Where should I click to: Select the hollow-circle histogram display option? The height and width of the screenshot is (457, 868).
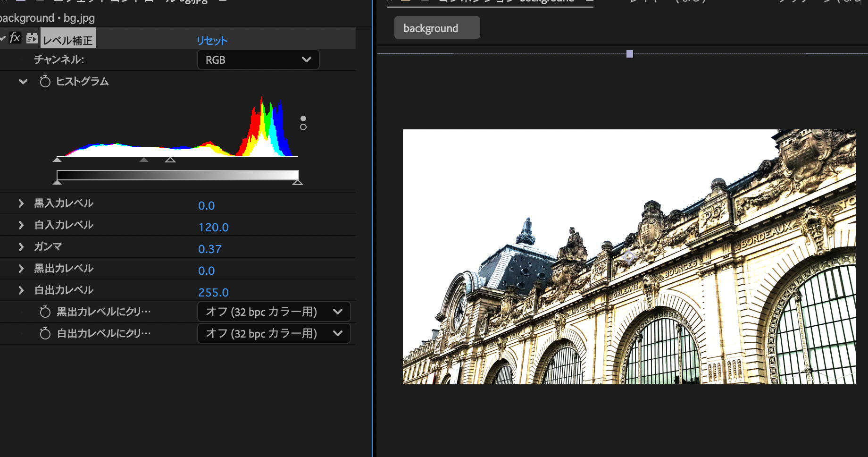click(x=303, y=127)
